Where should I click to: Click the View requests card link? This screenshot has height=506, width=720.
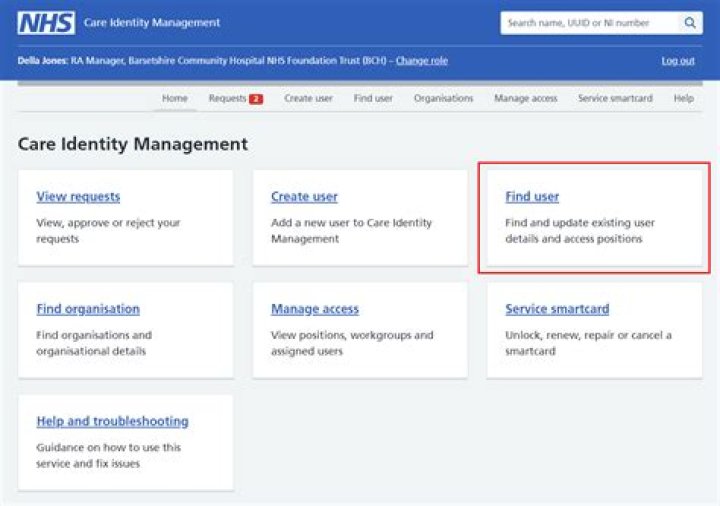pos(78,197)
